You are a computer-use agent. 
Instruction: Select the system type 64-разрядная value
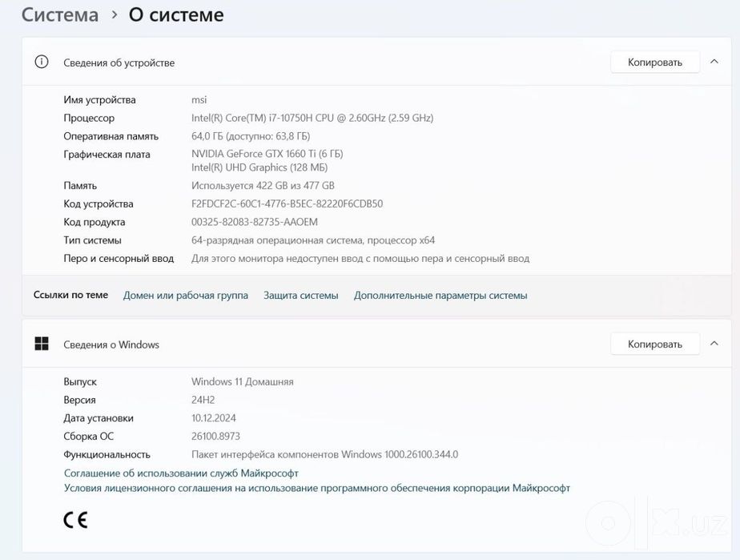coord(313,240)
